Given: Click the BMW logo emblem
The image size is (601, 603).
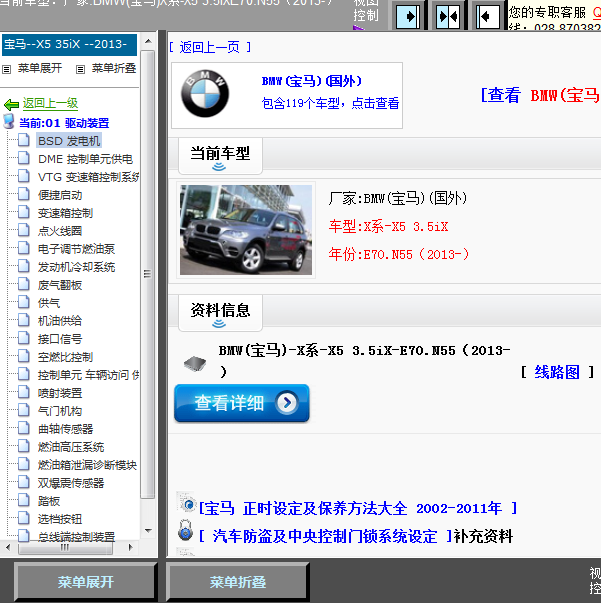Looking at the screenshot, I should coord(205,93).
